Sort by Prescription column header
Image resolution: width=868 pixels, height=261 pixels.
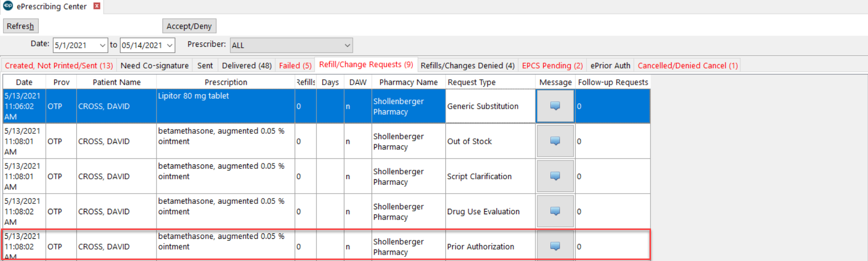226,82
